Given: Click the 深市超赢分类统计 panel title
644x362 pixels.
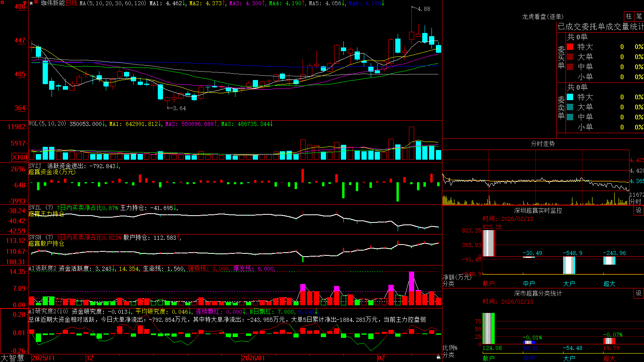Looking at the screenshot, I should point(538,293).
